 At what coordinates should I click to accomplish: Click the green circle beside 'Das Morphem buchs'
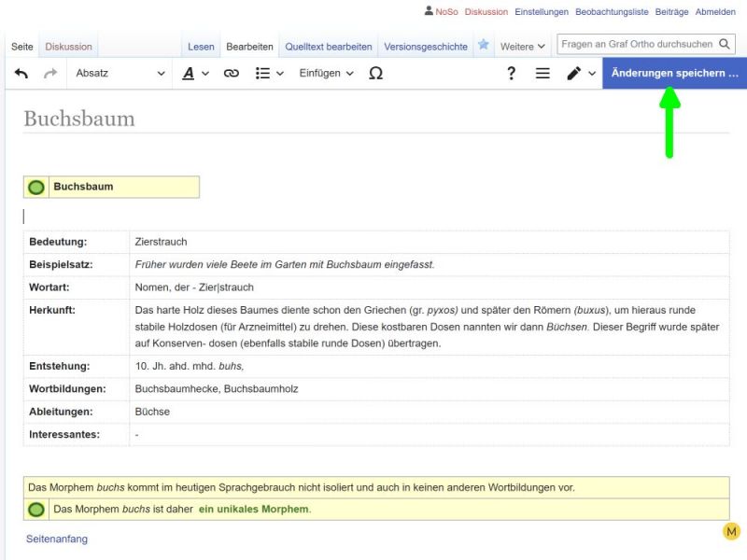pyautogui.click(x=35, y=510)
